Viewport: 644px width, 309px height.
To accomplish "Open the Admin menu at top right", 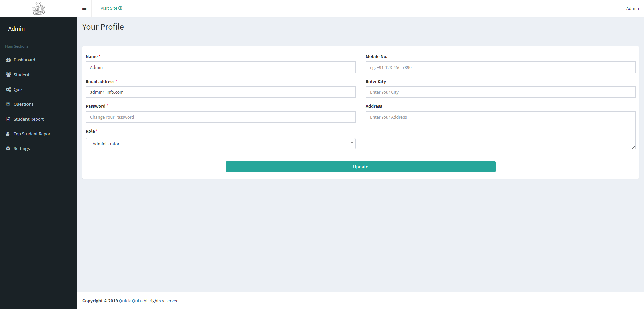I will point(632,8).
